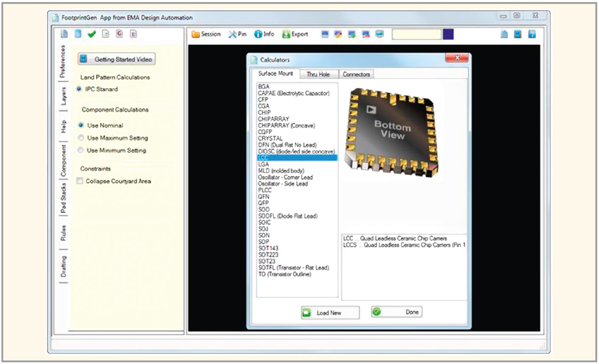Click the Done button
Viewport: 599px width, 364px height.
tap(396, 312)
